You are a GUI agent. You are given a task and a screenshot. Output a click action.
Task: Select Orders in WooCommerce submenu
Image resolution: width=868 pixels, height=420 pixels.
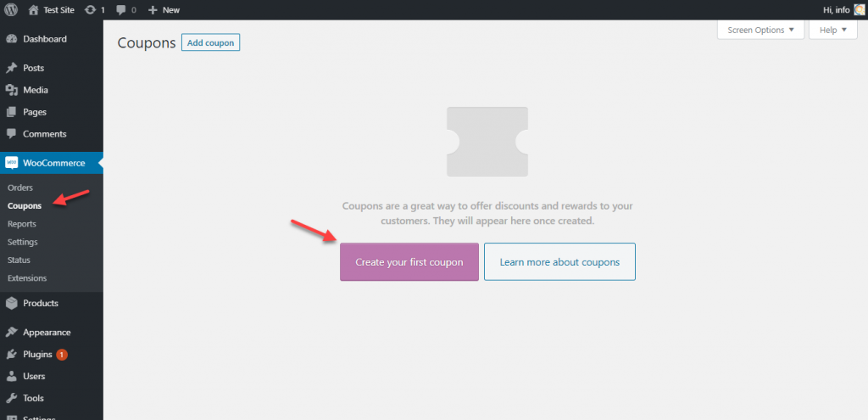[x=19, y=188]
